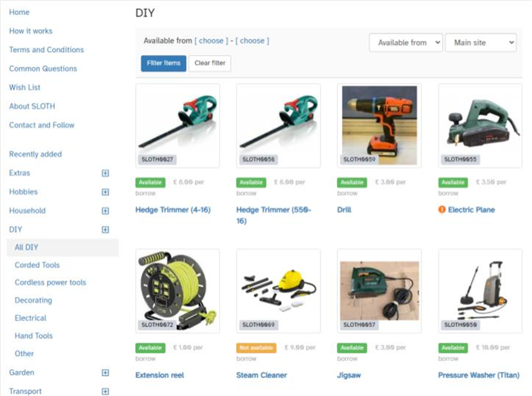Click the Clear filter button

pos(210,63)
